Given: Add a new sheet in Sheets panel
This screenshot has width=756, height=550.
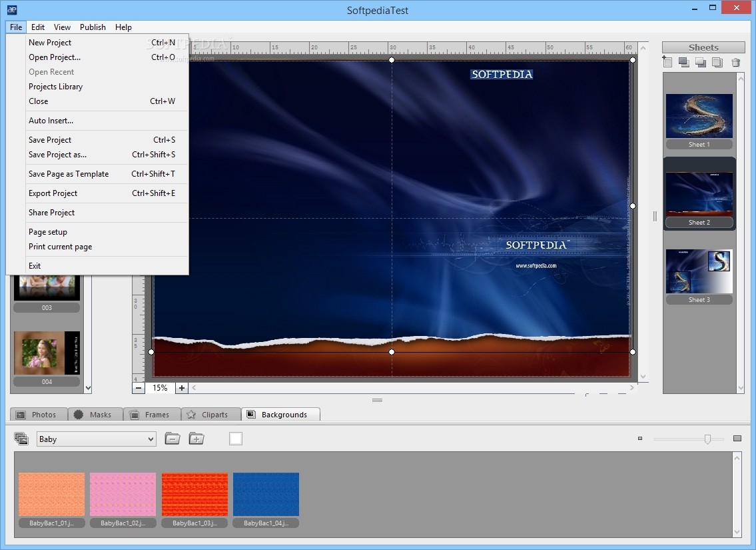Looking at the screenshot, I should coord(667,61).
